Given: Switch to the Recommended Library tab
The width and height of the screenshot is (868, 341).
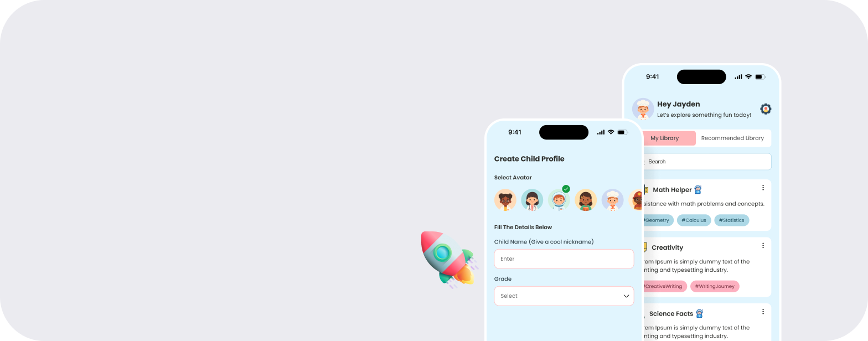Looking at the screenshot, I should point(732,138).
